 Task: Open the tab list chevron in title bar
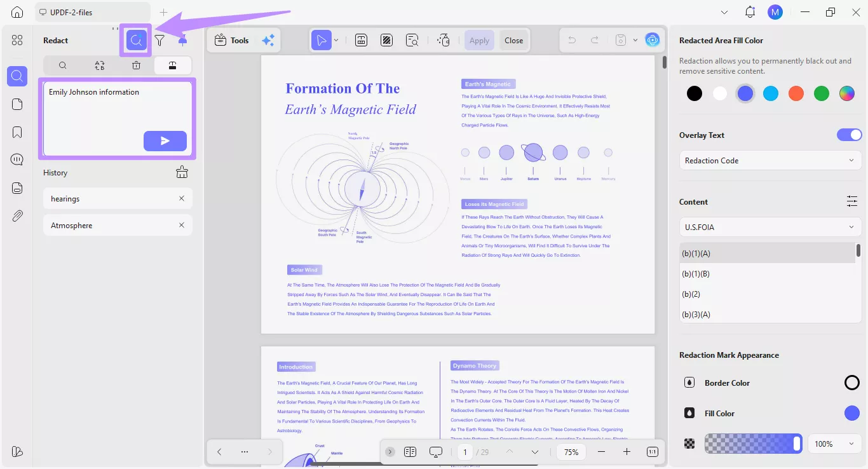724,12
